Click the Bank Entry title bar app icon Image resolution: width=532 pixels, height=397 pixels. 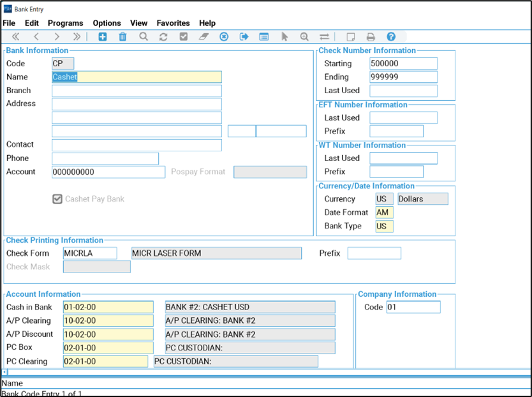8,9
